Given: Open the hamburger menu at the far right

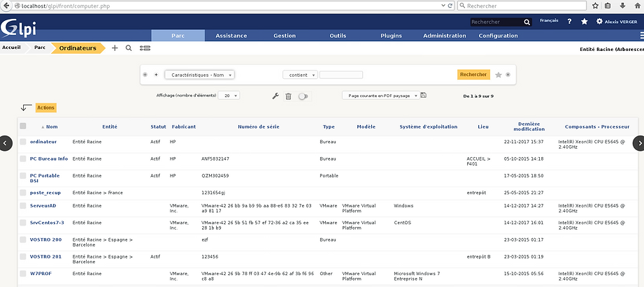Looking at the screenshot, I should click(641, 36).
